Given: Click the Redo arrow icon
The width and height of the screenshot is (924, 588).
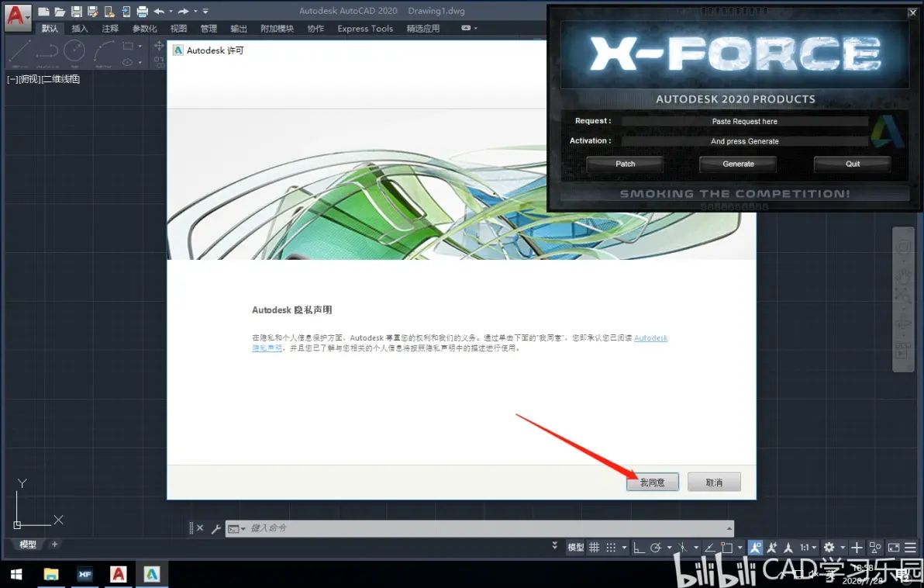Looking at the screenshot, I should [183, 11].
